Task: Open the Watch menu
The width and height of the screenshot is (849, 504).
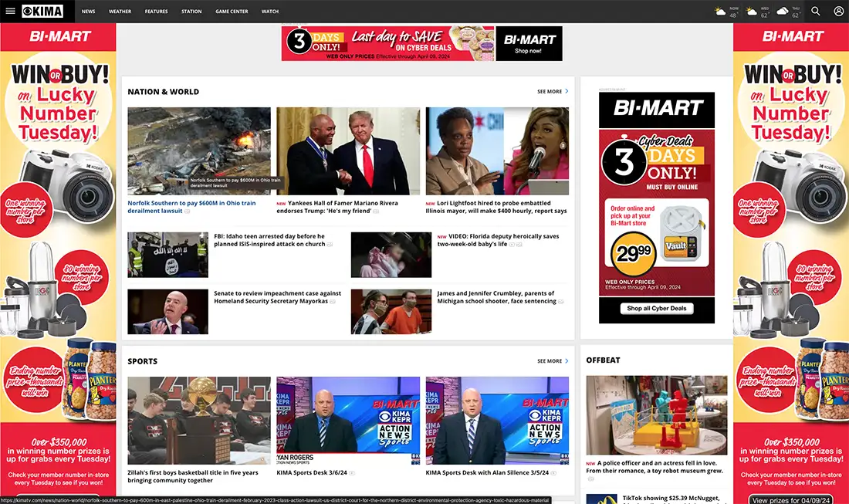Action: pyautogui.click(x=269, y=12)
